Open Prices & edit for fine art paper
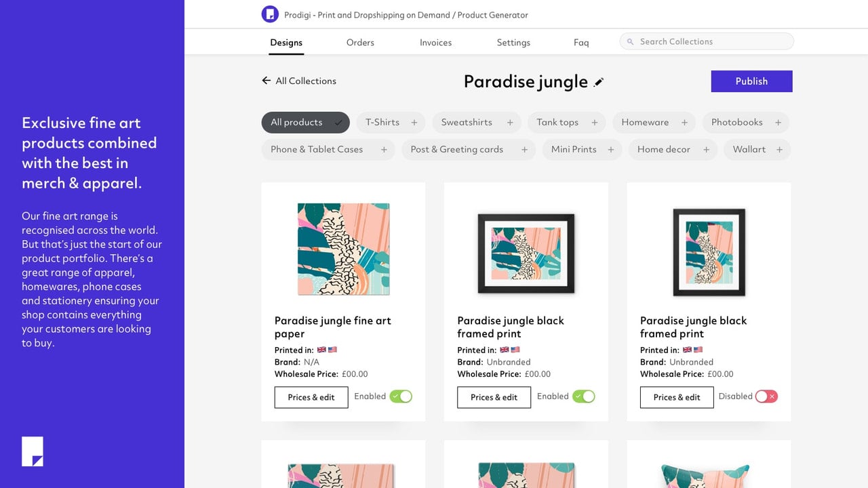The height and width of the screenshot is (488, 868). (311, 397)
